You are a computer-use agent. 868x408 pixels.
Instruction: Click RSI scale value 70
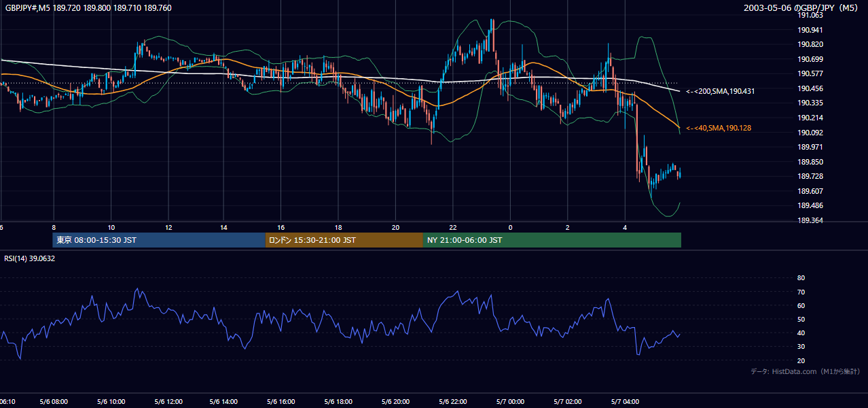tap(801, 292)
